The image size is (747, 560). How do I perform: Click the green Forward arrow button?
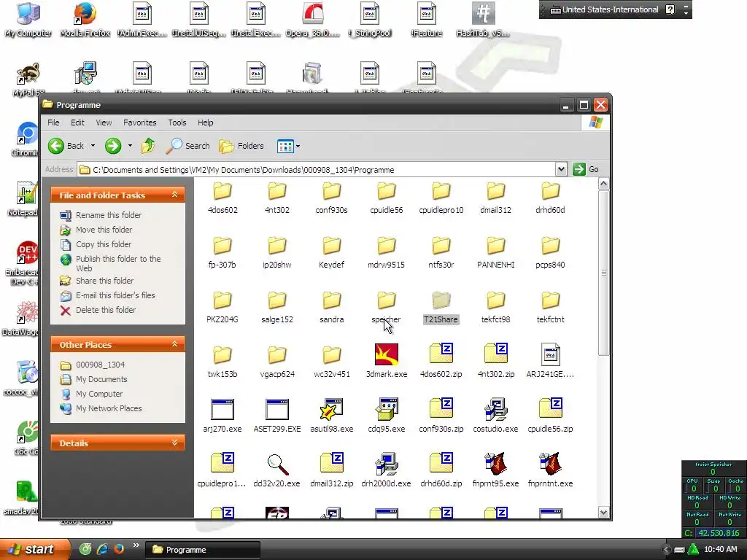click(x=113, y=146)
